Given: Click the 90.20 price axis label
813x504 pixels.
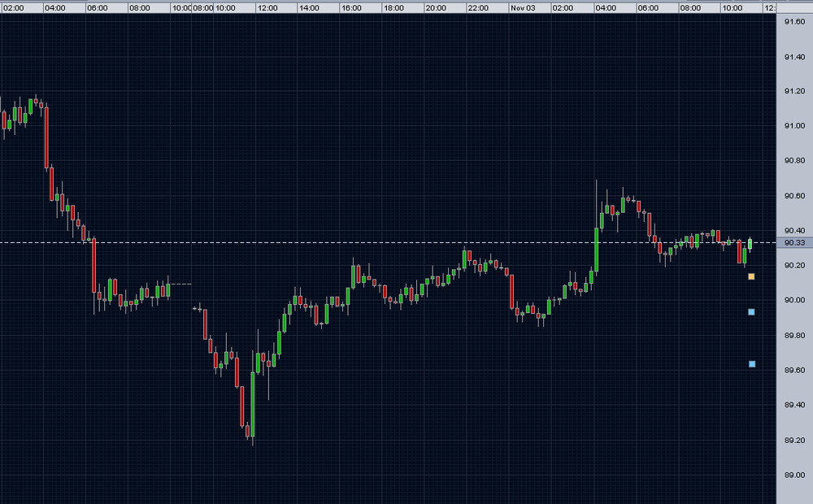Looking at the screenshot, I should (794, 266).
